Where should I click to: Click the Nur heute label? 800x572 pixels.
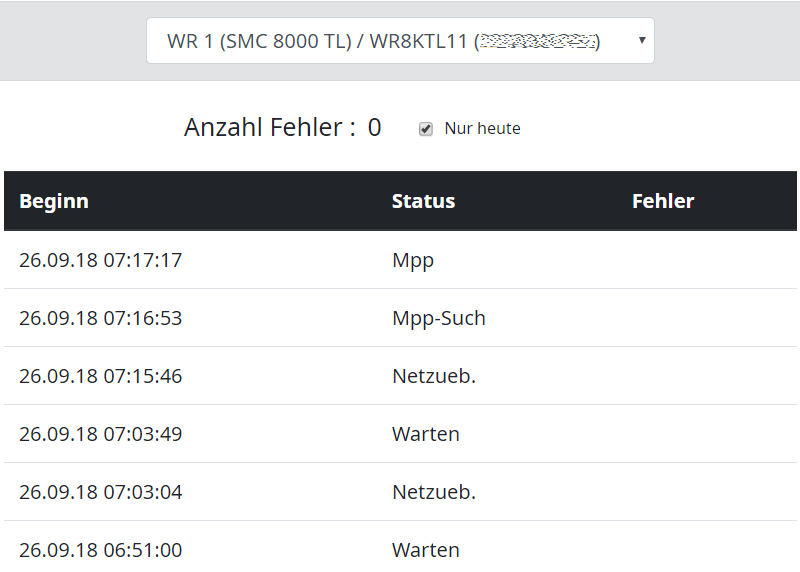click(482, 129)
